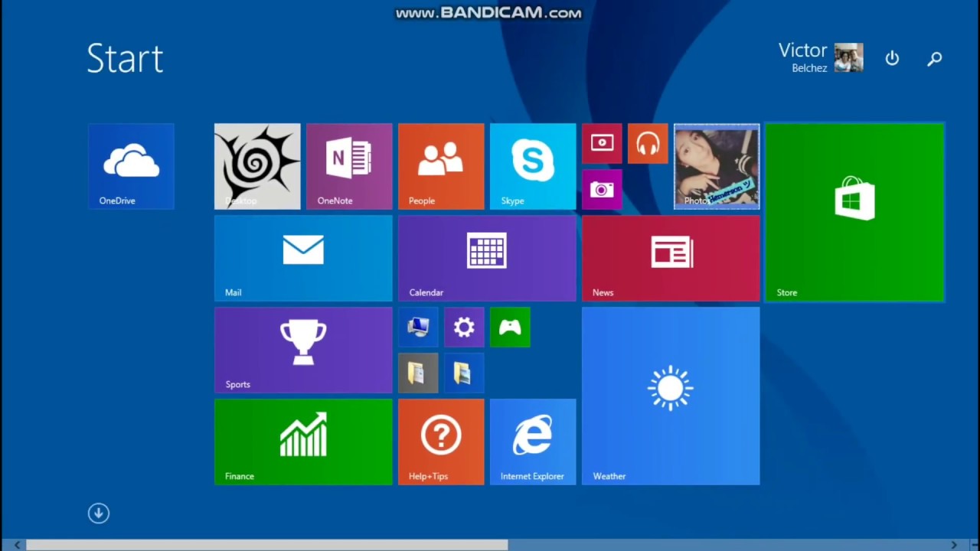Open the Finance tile

303,442
